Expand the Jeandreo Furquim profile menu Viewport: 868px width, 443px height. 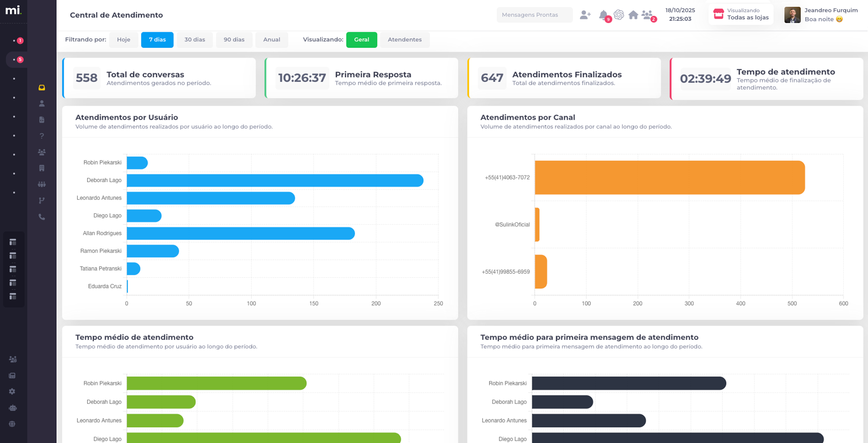821,14
